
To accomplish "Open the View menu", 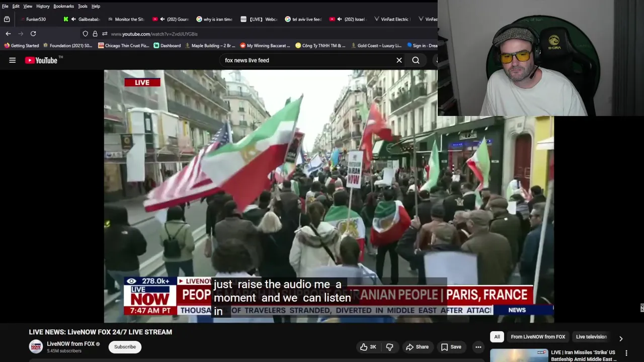I will [x=28, y=6].
